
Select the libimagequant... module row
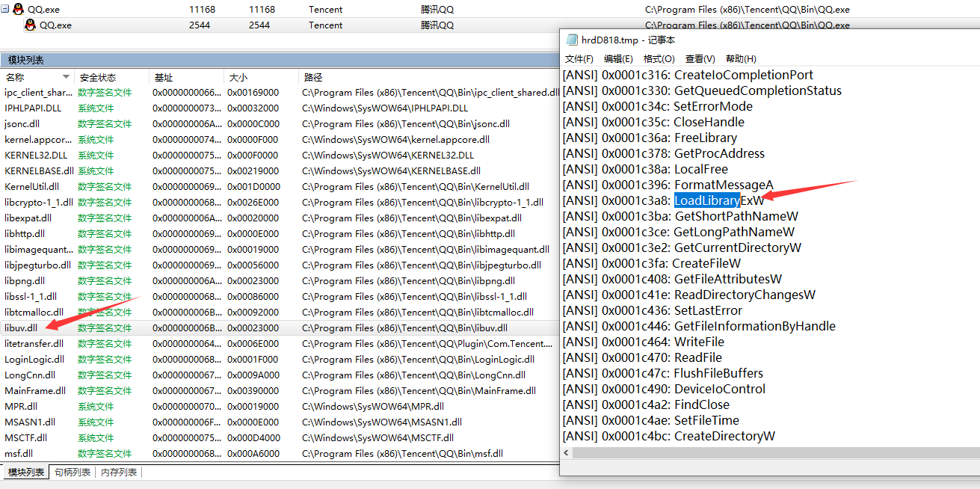pos(280,250)
